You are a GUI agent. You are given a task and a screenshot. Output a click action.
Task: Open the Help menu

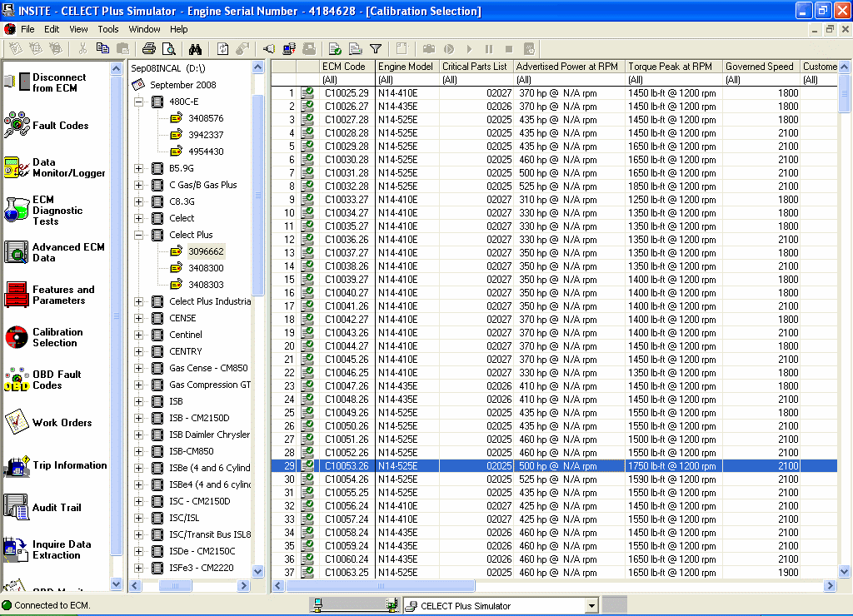tap(178, 29)
